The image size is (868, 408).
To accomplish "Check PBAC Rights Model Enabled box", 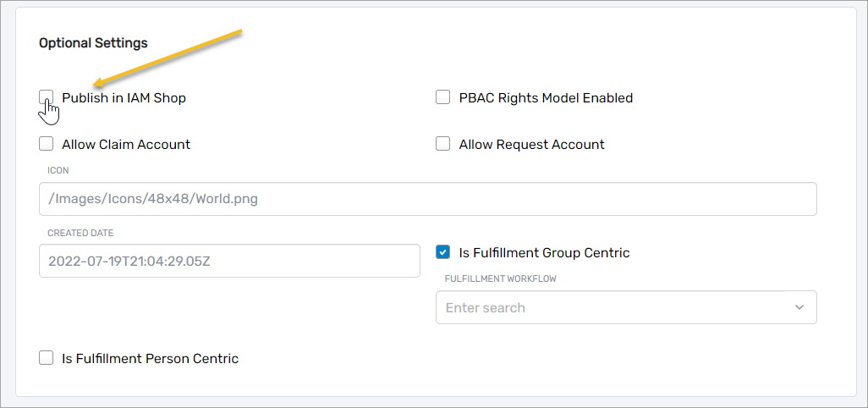I will click(442, 97).
